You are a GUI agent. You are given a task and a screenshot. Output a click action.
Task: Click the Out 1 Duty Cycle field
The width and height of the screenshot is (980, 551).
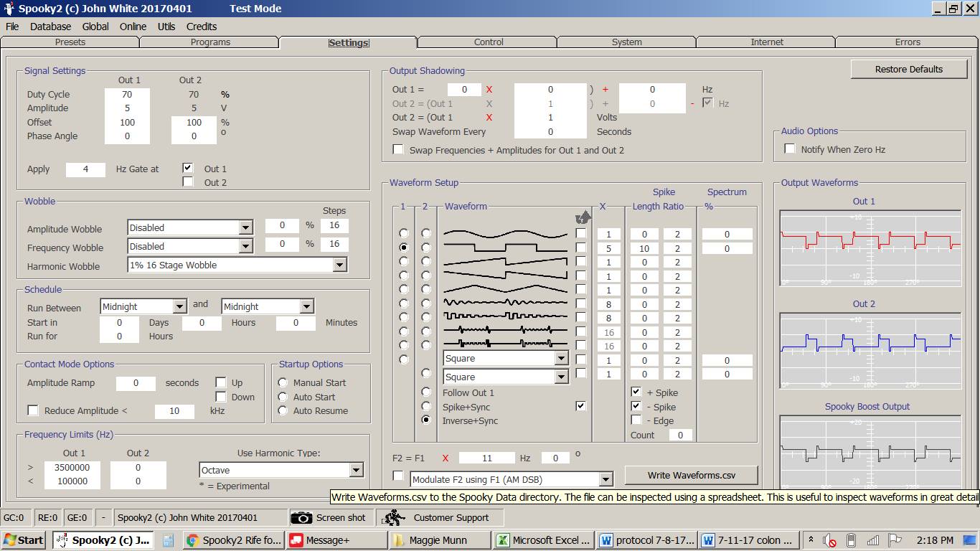127,94
